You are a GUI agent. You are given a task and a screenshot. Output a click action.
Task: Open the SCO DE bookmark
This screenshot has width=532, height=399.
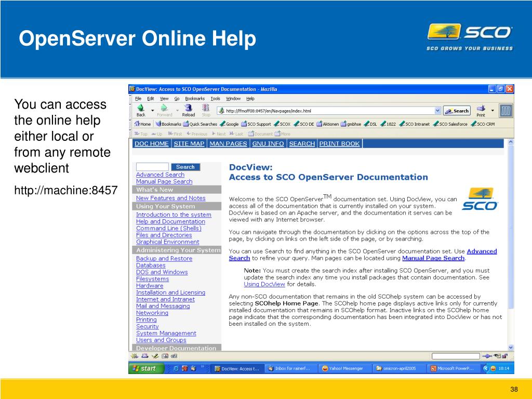(303, 124)
